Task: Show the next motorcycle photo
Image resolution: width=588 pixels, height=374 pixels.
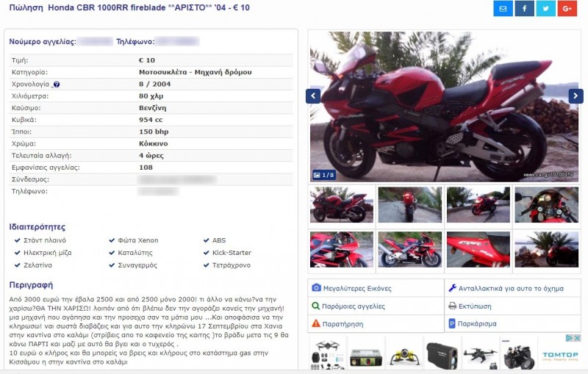Action: [576, 96]
